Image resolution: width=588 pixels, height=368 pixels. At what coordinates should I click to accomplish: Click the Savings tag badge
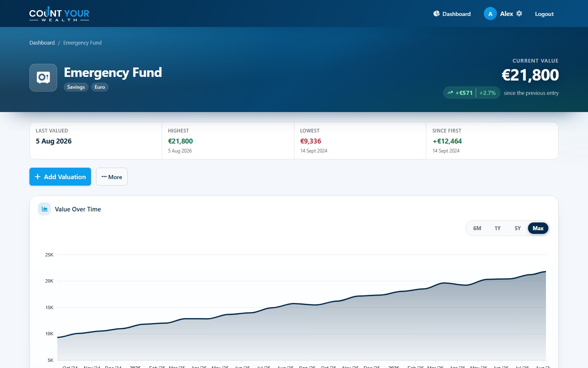click(x=76, y=87)
